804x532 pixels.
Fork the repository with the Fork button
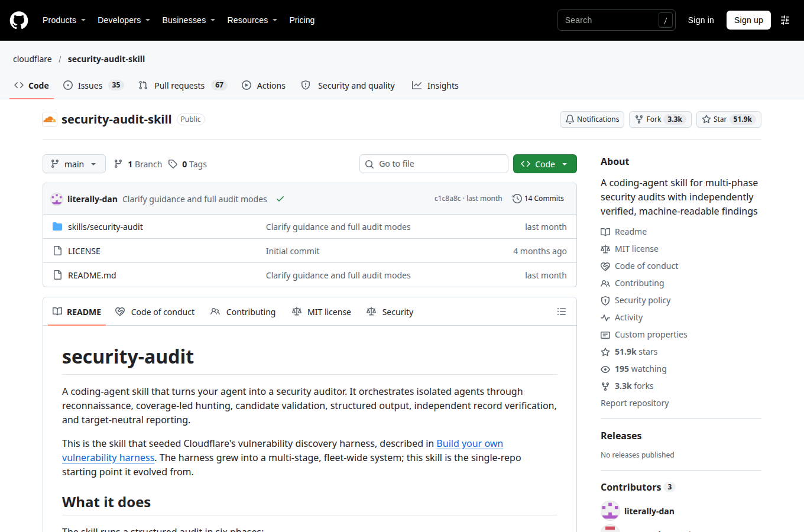(660, 119)
